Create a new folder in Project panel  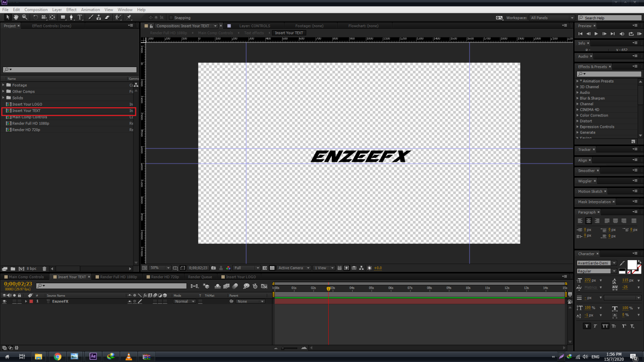click(x=13, y=269)
